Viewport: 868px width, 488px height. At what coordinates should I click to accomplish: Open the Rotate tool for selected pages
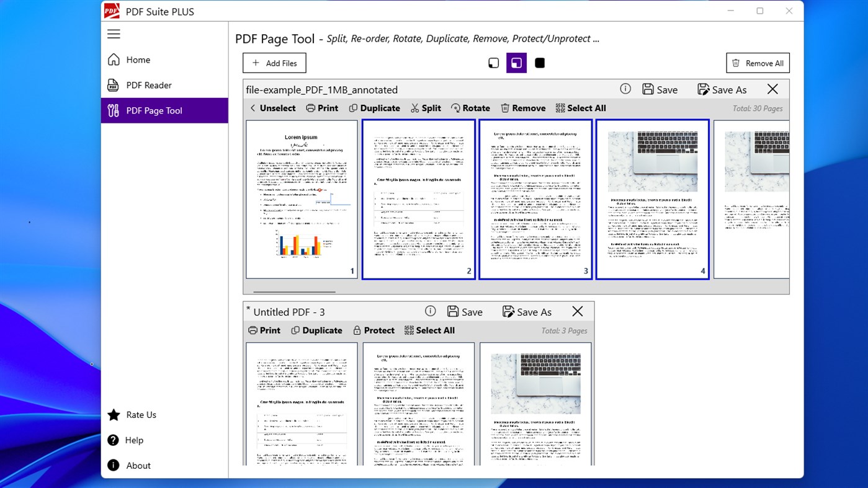pos(470,108)
